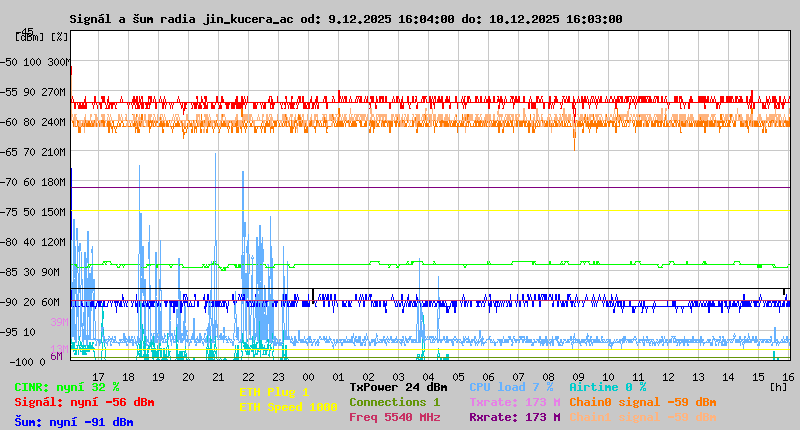
Task: Click the blue Šum legend entry
Action: coord(74,422)
